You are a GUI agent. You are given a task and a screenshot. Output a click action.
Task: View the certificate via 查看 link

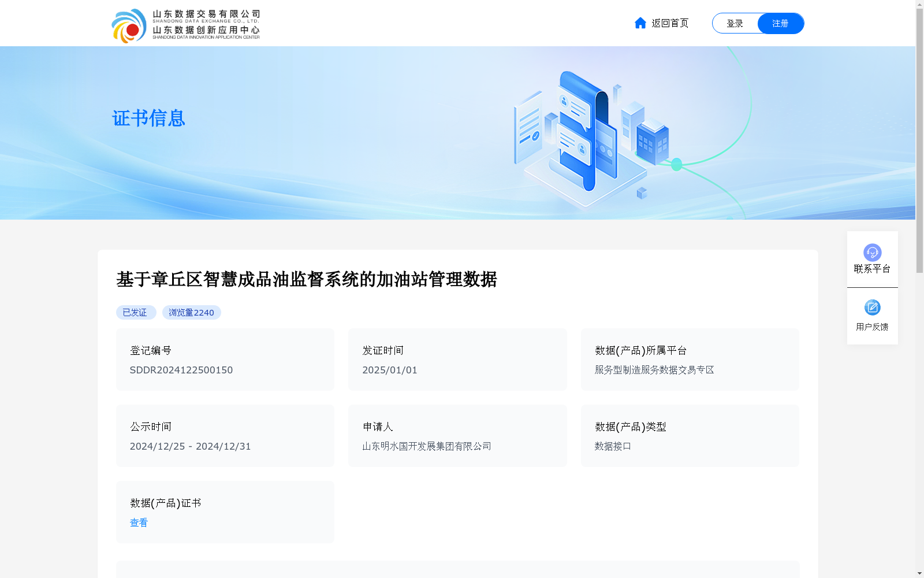click(139, 523)
